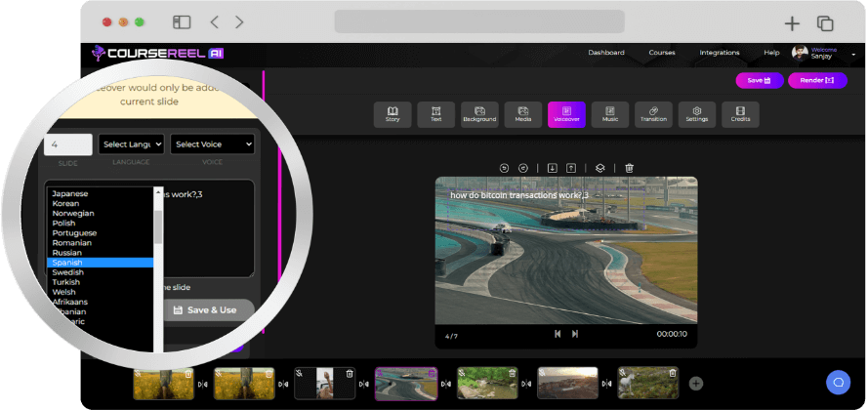Add a new slide with plus icon
The width and height of the screenshot is (868, 410).
[x=696, y=384]
